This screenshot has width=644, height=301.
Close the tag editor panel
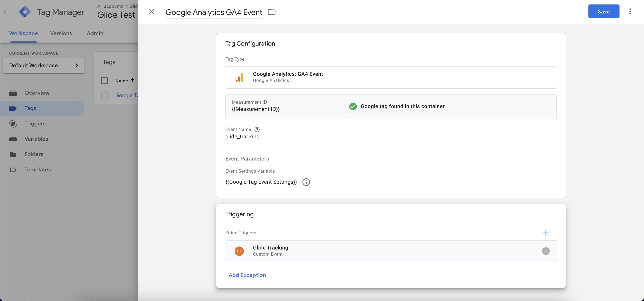151,12
